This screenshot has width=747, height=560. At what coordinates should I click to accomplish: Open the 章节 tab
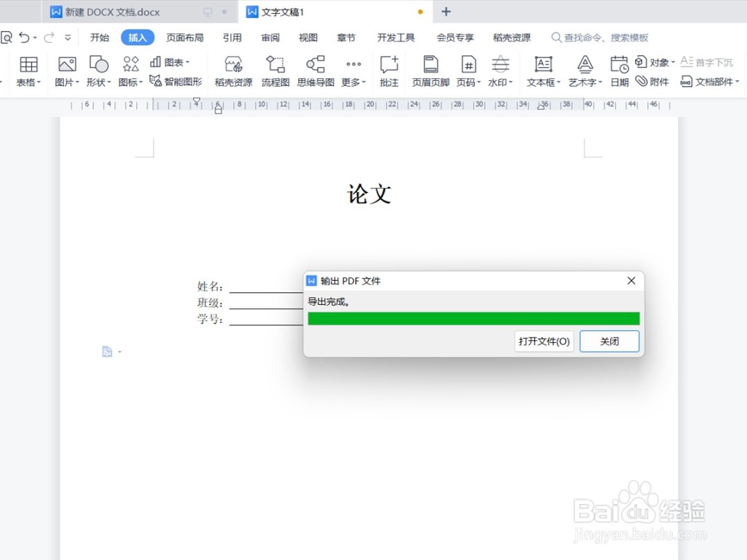tap(346, 37)
